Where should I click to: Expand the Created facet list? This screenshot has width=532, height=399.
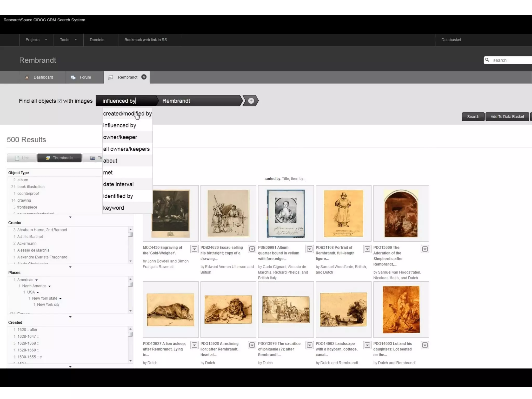[x=70, y=367]
